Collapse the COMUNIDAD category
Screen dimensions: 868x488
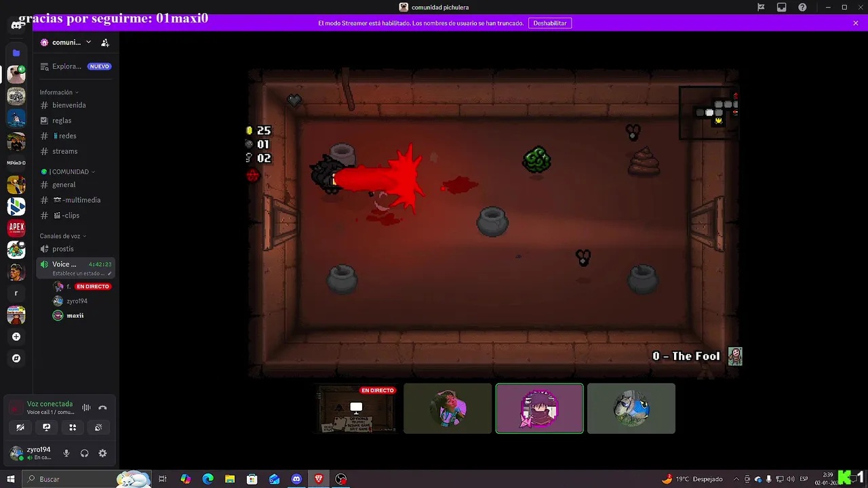pyautogui.click(x=68, y=172)
